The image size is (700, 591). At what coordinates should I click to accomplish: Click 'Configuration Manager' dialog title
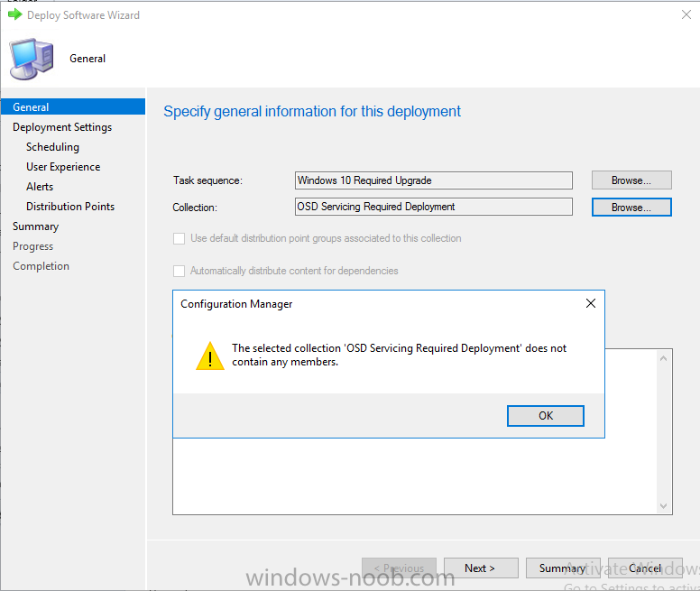236,304
